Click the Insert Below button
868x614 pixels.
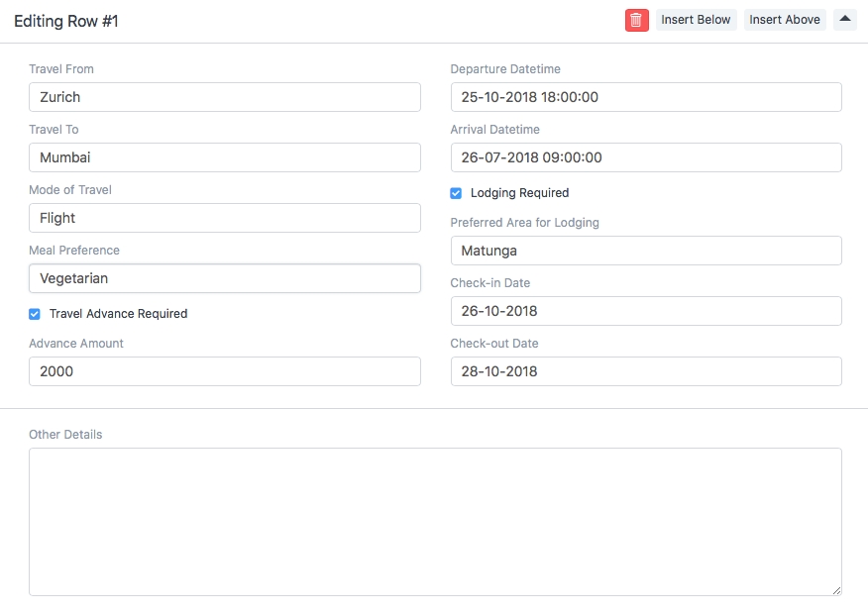coord(696,20)
